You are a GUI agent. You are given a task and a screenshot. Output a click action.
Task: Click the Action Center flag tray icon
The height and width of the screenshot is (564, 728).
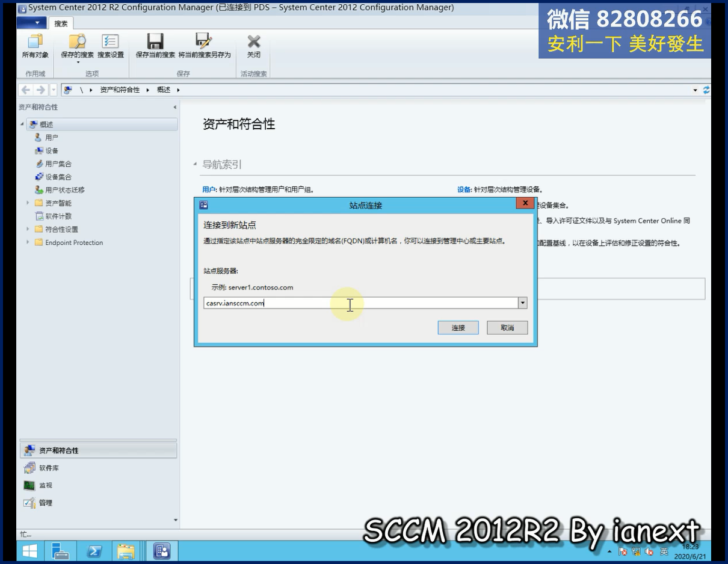point(623,552)
